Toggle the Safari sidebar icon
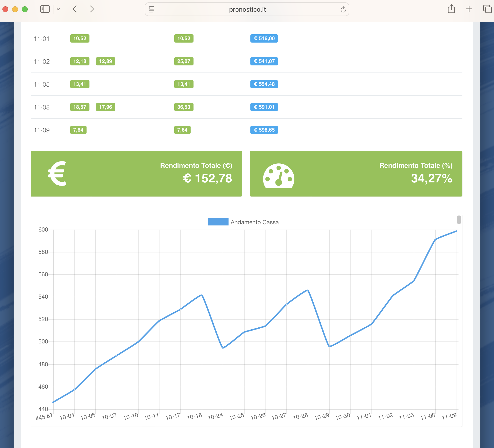 point(45,9)
